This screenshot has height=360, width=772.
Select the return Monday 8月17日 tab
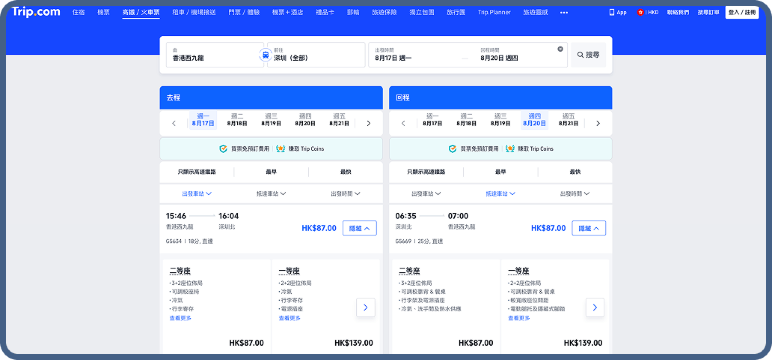(x=432, y=120)
